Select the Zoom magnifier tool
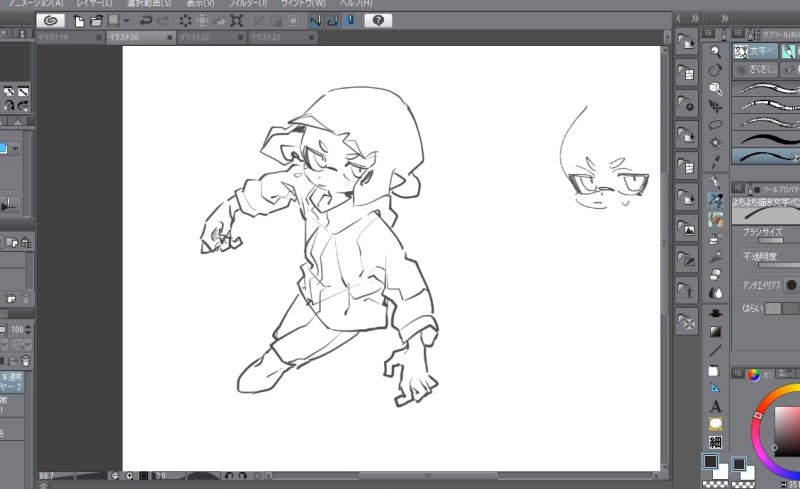 coord(715,52)
